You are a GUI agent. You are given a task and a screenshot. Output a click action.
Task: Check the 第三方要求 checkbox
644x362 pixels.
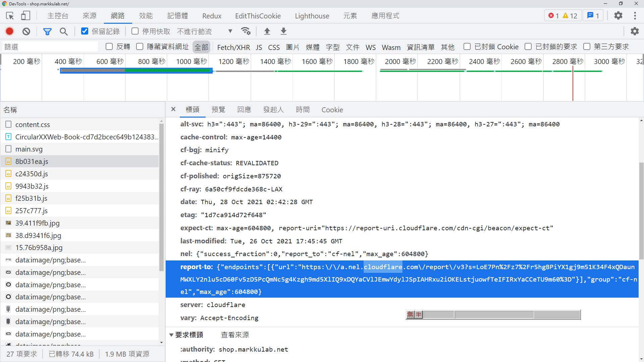tap(587, 47)
